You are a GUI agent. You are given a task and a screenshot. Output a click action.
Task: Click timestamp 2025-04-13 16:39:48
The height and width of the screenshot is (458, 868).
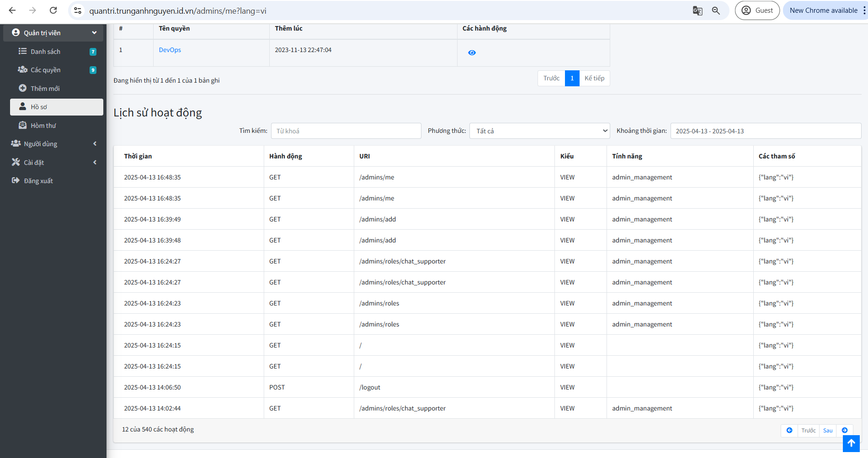[x=153, y=240]
